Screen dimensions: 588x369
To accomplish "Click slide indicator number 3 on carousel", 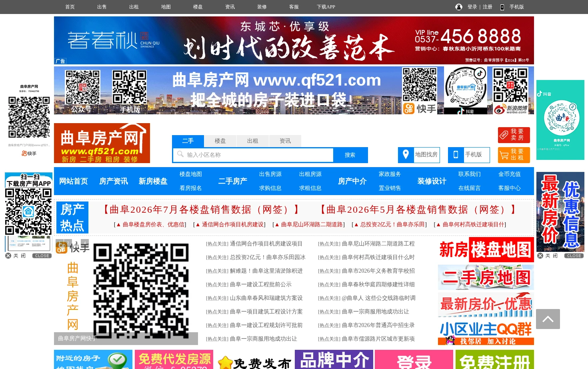I will coord(76,243).
